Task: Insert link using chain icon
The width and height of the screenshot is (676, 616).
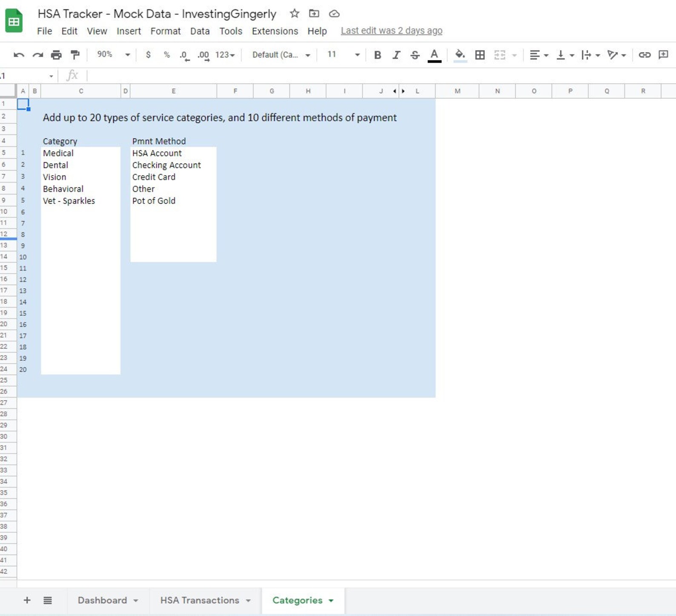Action: 644,55
